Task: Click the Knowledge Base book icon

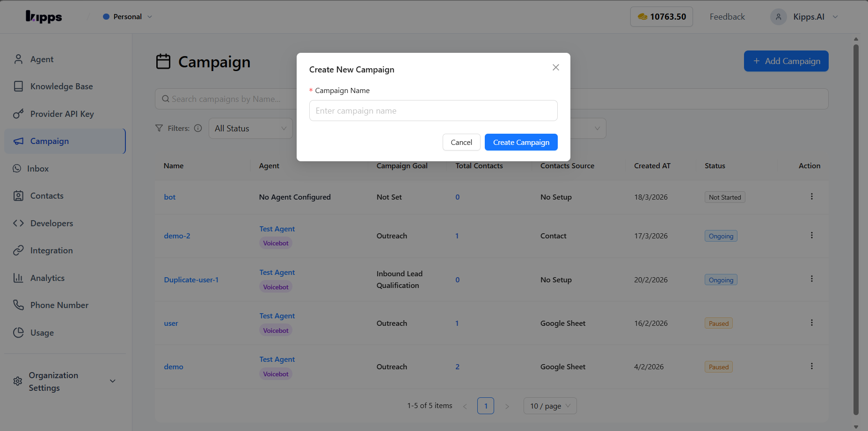Action: (x=18, y=86)
